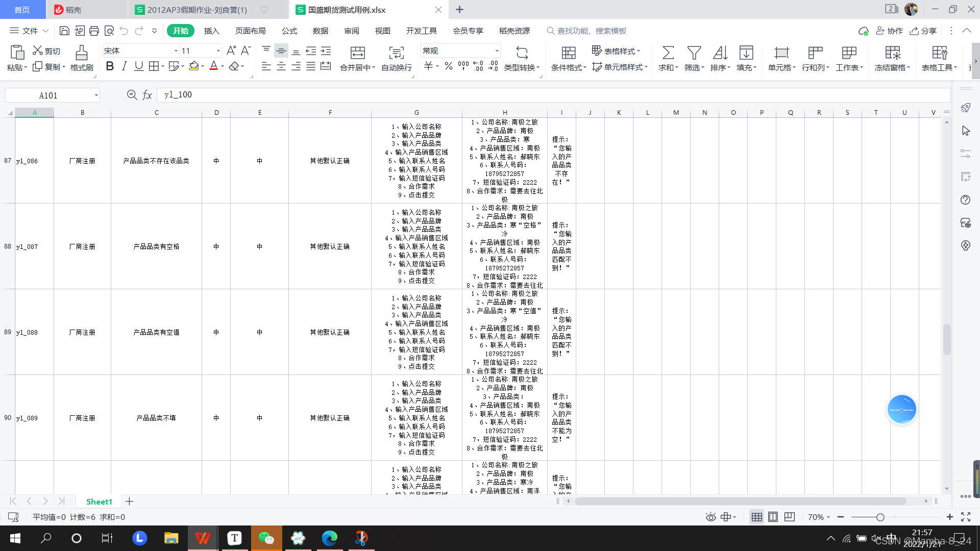Open the Insert (插入) ribbon tab
Image resolution: width=980 pixels, height=551 pixels.
[211, 31]
